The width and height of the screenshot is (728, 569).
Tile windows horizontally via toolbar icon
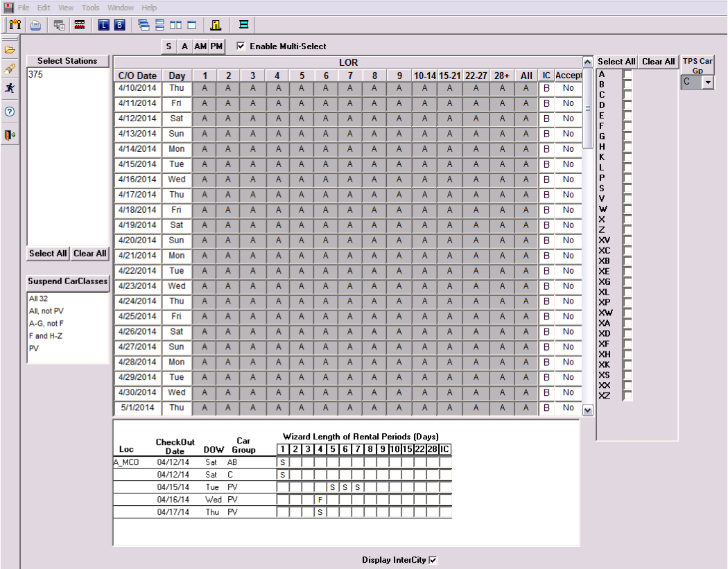pos(159,25)
